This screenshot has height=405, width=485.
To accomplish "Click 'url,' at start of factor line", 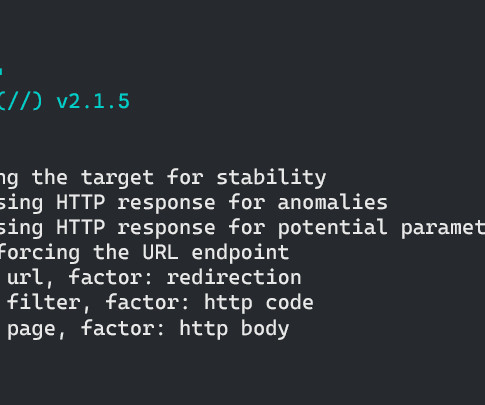I will coord(30,278).
